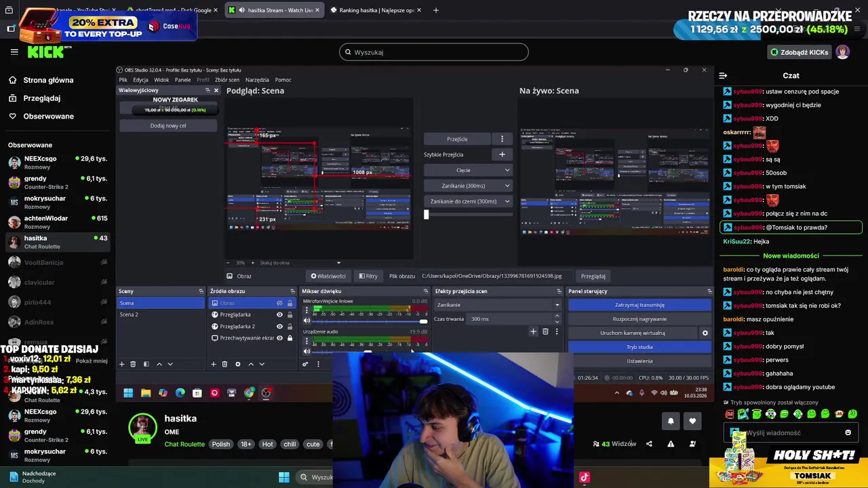The image size is (868, 488).
Task: Open Ustawienia in Panel sterujący
Action: (639, 361)
